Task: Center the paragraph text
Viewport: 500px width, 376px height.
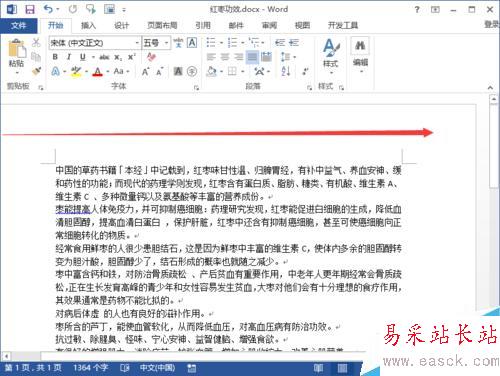Action: (225, 57)
